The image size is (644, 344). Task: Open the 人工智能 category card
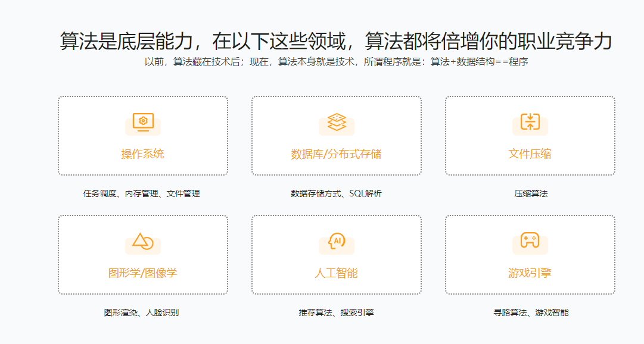coord(337,255)
